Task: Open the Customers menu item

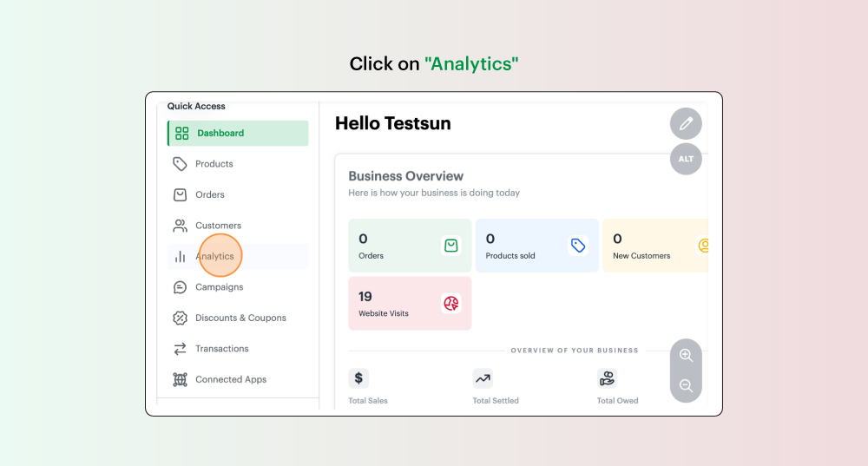Action: click(x=238, y=226)
